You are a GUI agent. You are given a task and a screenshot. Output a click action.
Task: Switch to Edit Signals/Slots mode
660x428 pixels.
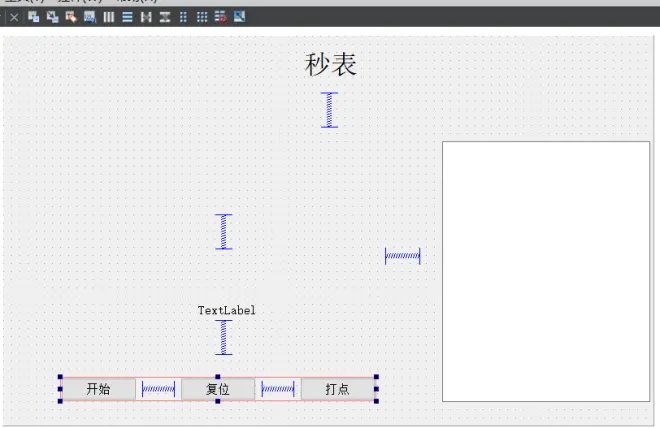52,17
